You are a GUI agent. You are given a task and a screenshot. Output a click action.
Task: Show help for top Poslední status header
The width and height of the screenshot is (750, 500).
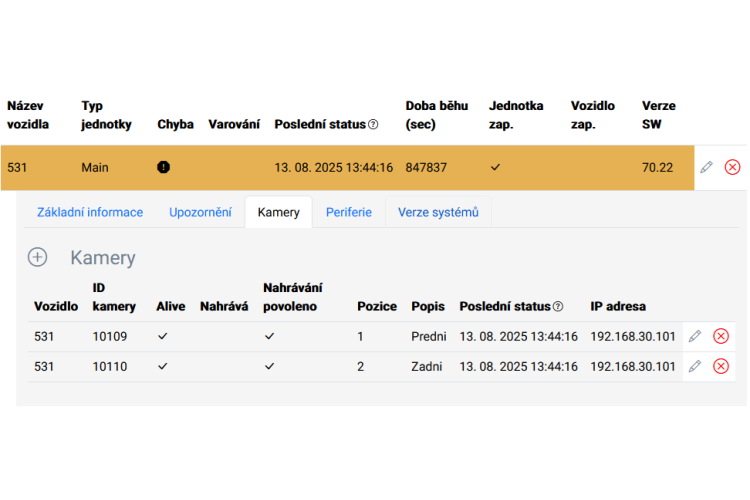coord(374,124)
